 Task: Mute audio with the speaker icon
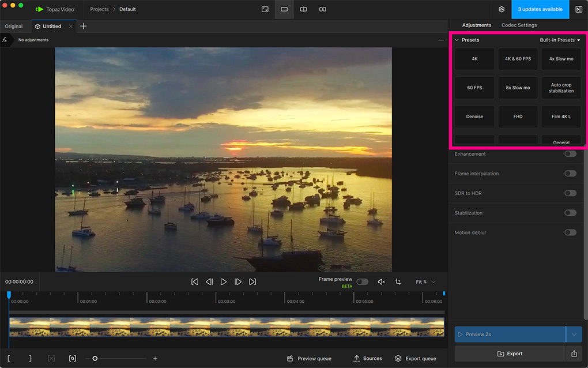(x=381, y=281)
